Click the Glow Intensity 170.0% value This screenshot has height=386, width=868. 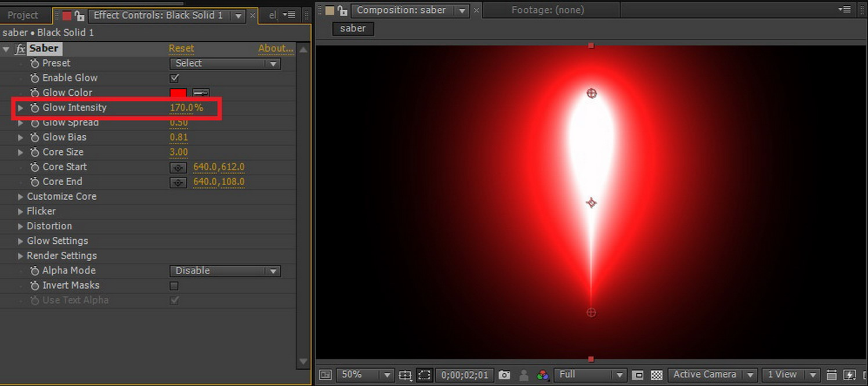coord(186,107)
